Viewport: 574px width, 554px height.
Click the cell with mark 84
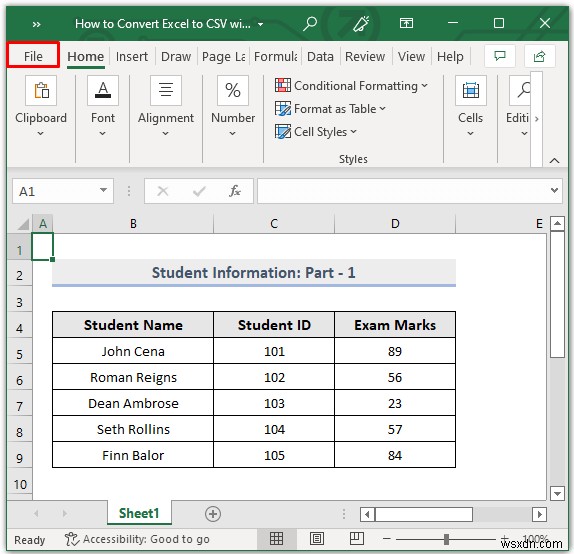[395, 455]
